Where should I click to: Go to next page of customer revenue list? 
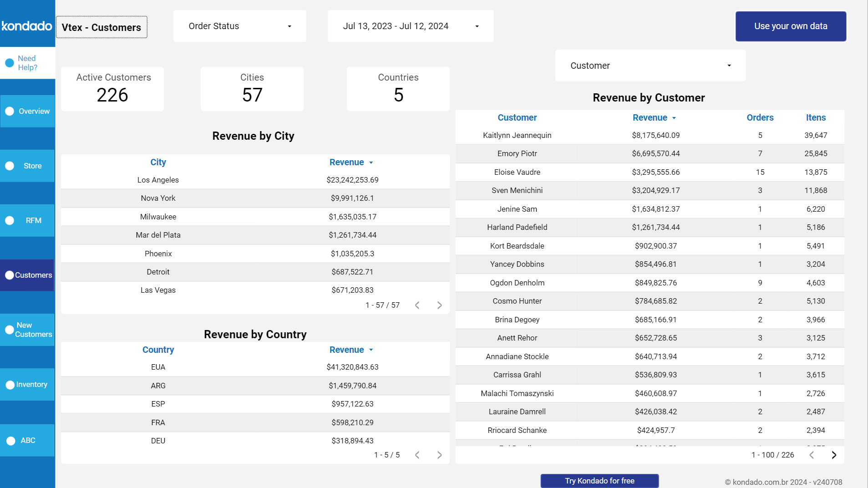834,455
